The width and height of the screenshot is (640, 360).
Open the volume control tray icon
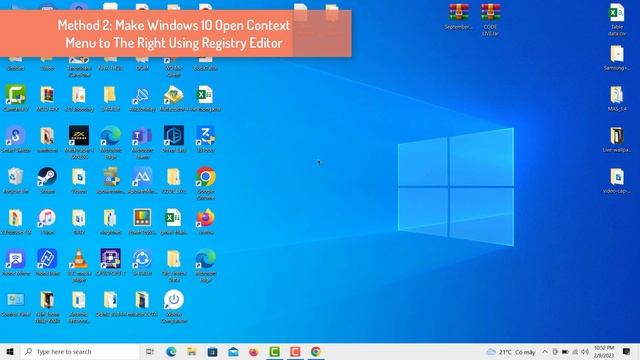(x=585, y=352)
